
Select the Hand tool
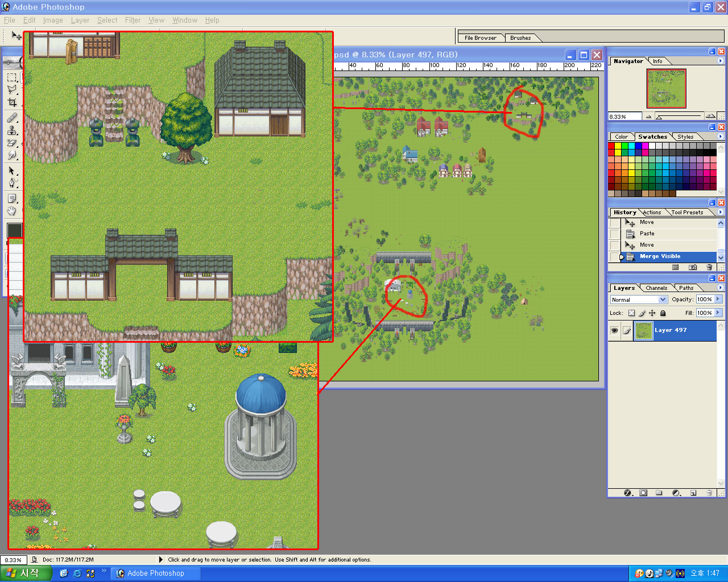pyautogui.click(x=12, y=211)
